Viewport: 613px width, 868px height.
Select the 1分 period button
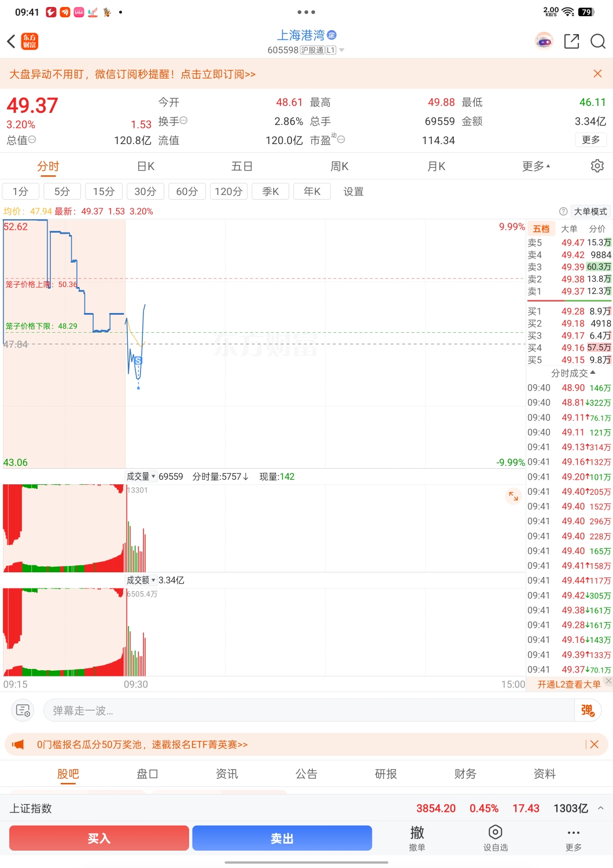(20, 192)
